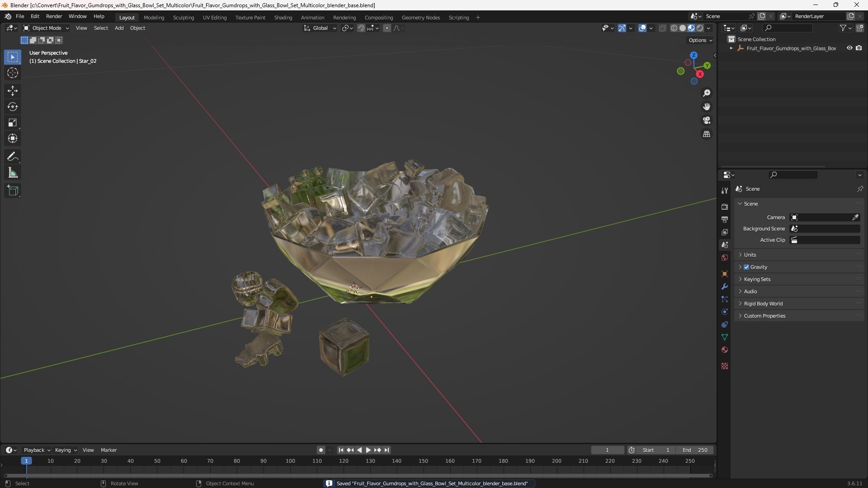Open the Global transform orientation dropdown

320,28
